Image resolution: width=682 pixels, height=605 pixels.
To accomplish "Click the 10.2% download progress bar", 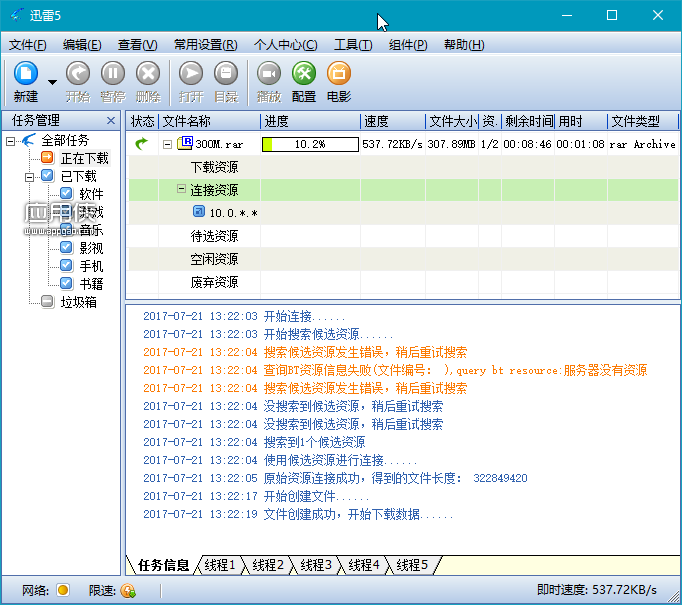I will 310,144.
